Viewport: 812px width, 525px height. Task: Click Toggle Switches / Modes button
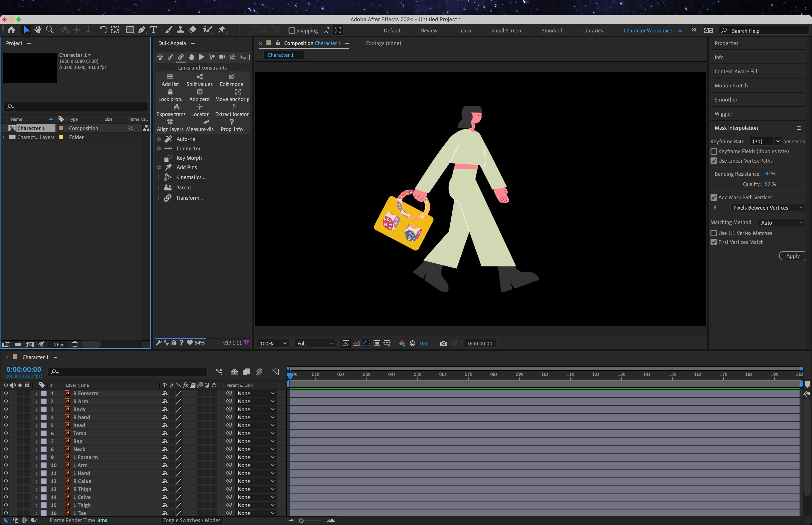tap(191, 520)
